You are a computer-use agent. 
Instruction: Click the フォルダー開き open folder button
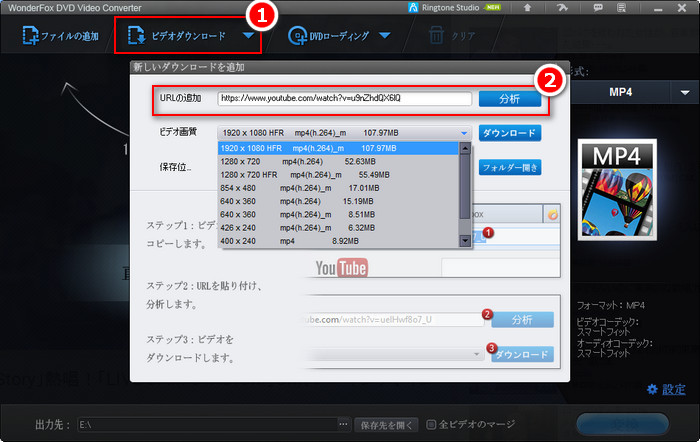(510, 167)
